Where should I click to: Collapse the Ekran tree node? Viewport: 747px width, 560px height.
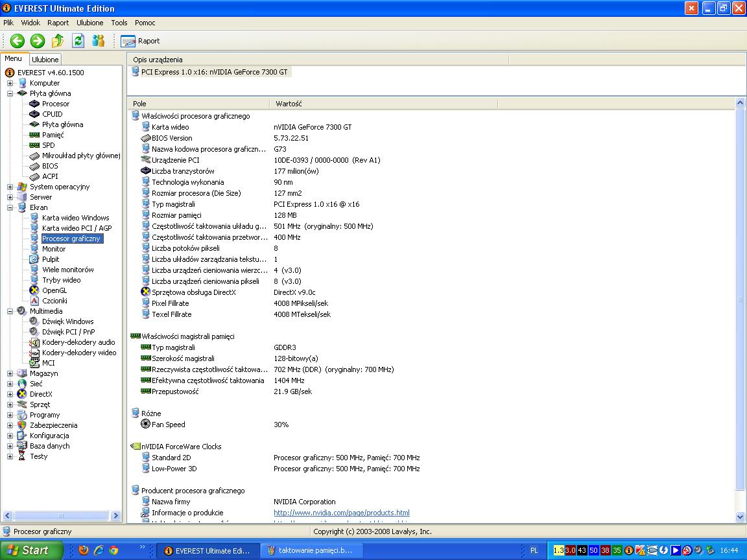[x=10, y=207]
